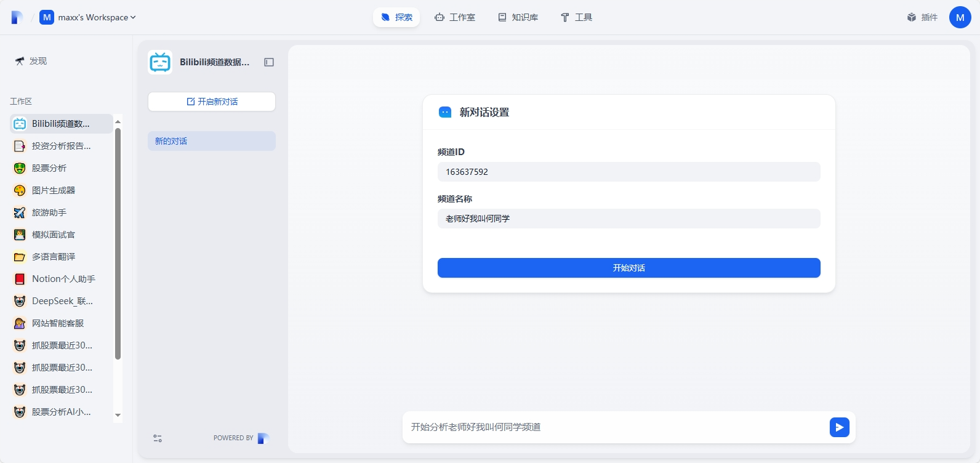Click the Bilibili app icon in the chat panel header
This screenshot has width=980, height=463.
pos(160,62)
